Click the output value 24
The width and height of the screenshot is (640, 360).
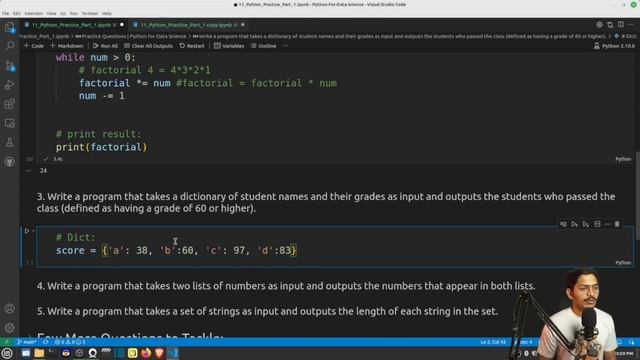(43, 171)
